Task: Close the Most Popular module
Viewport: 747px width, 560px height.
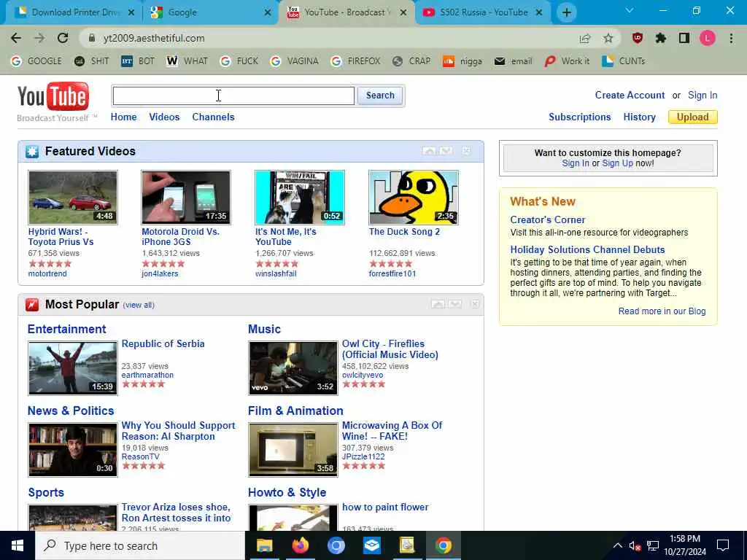Action: pyautogui.click(x=474, y=304)
